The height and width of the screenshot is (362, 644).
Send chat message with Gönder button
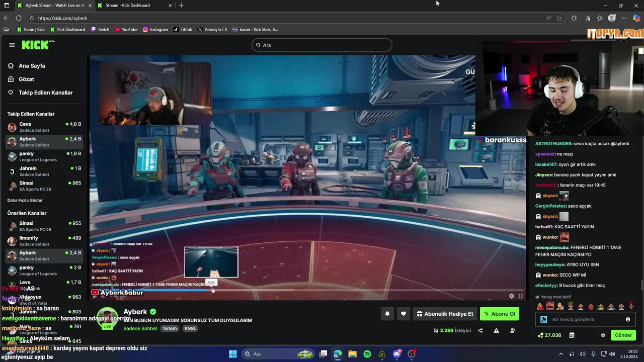pyautogui.click(x=623, y=335)
